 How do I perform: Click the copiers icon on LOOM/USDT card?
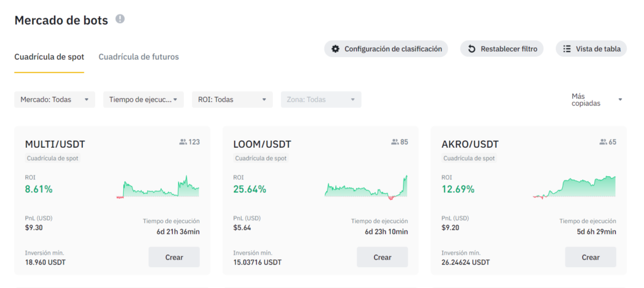click(395, 142)
